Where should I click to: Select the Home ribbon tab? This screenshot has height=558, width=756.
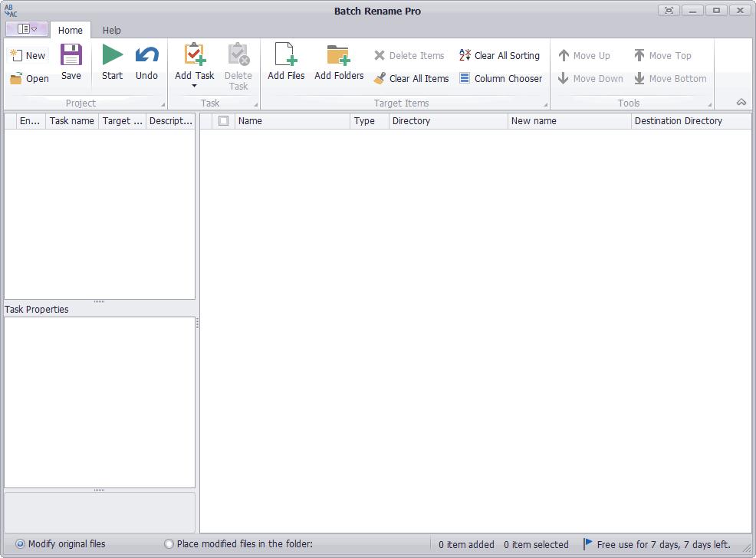[71, 31]
